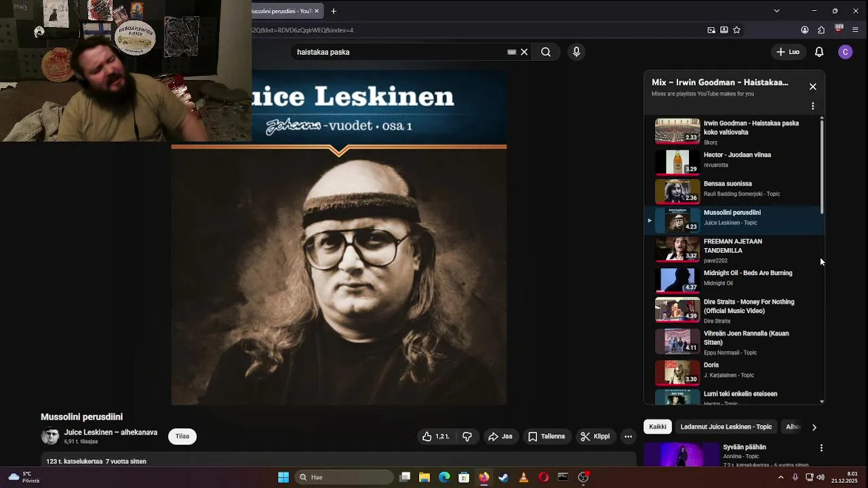Open a new browser tab
The height and width of the screenshot is (488, 868).
334,11
